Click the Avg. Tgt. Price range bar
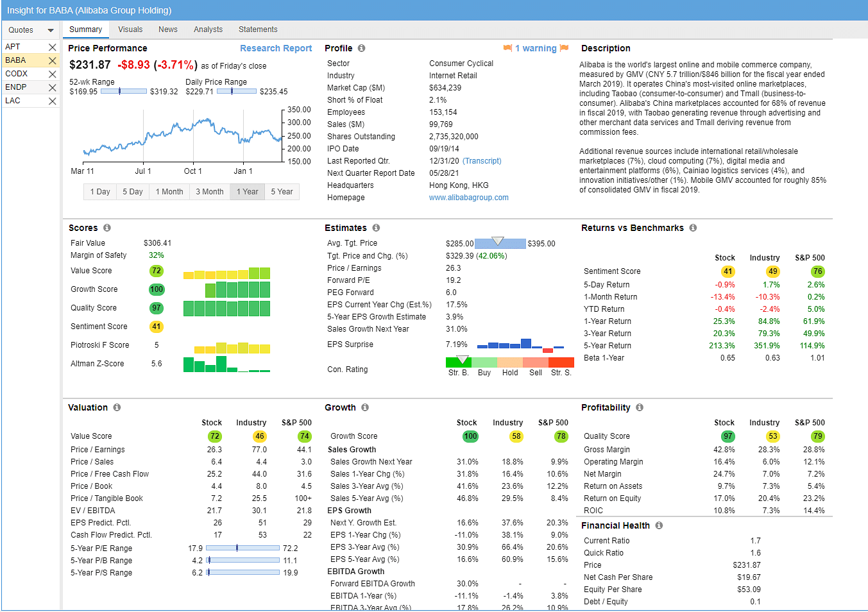This screenshot has width=868, height=612. 500,243
